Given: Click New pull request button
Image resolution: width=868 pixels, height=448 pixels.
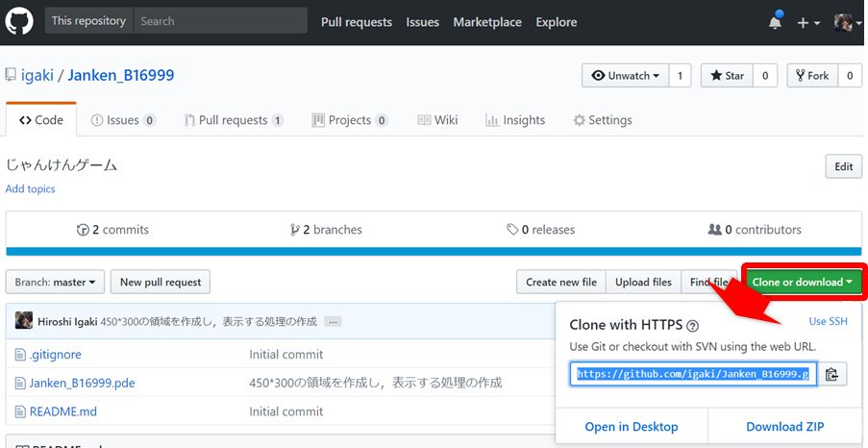Looking at the screenshot, I should (x=161, y=282).
